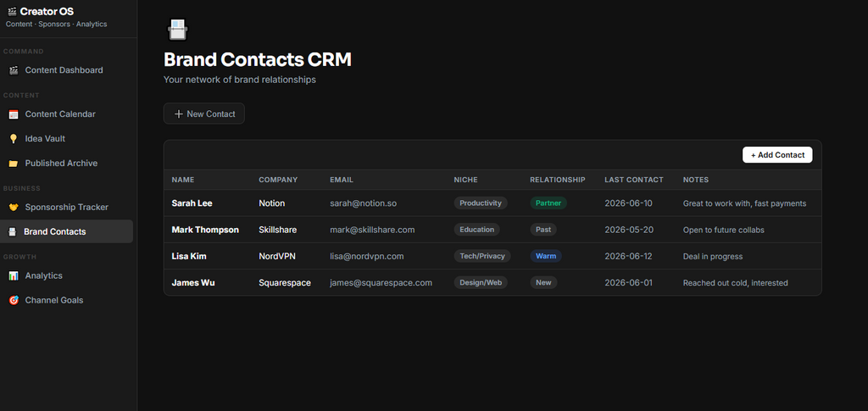The width and height of the screenshot is (868, 411).
Task: Click the Name column header
Action: tap(183, 180)
